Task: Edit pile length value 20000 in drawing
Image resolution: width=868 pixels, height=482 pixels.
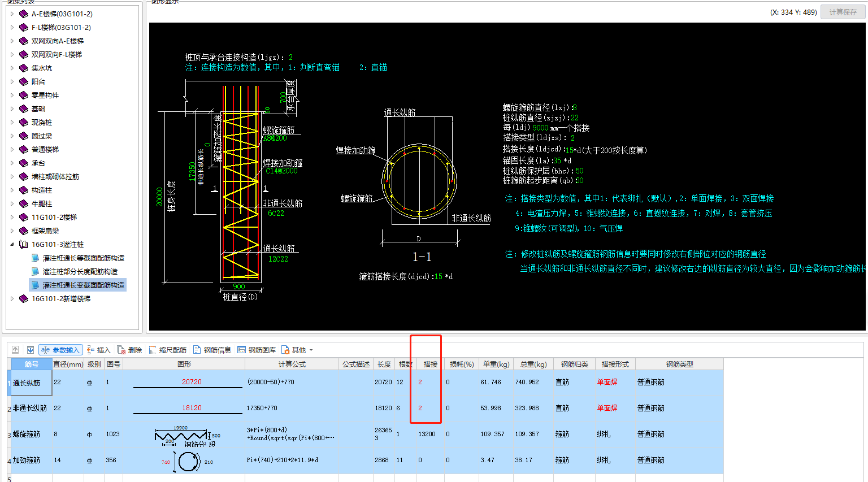Action: pyautogui.click(x=159, y=197)
